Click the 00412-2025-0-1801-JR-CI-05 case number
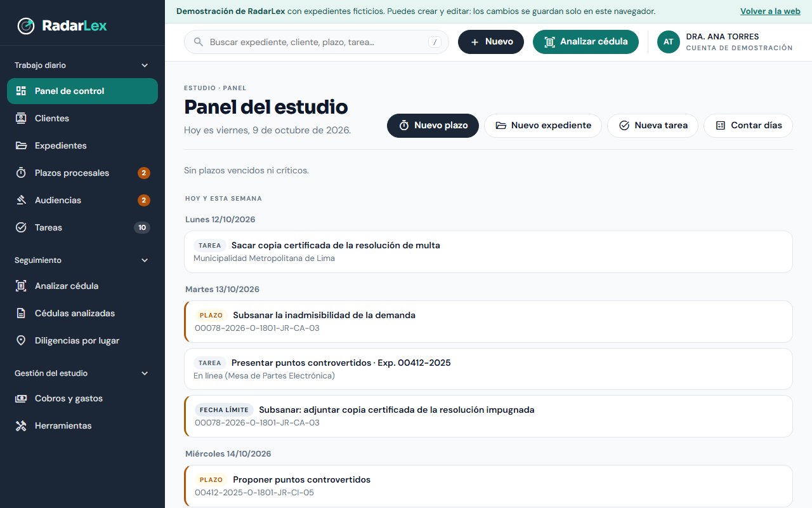This screenshot has width=812, height=508. [x=254, y=493]
